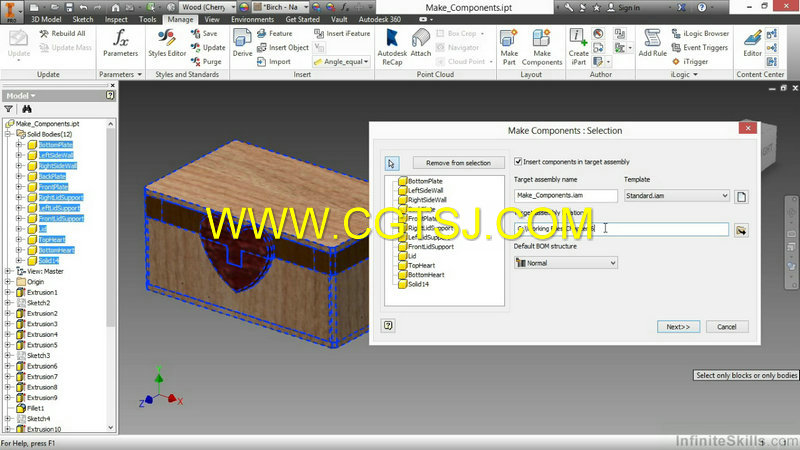Image resolution: width=800 pixels, height=450 pixels.
Task: Click Sign In
Action: click(623, 7)
